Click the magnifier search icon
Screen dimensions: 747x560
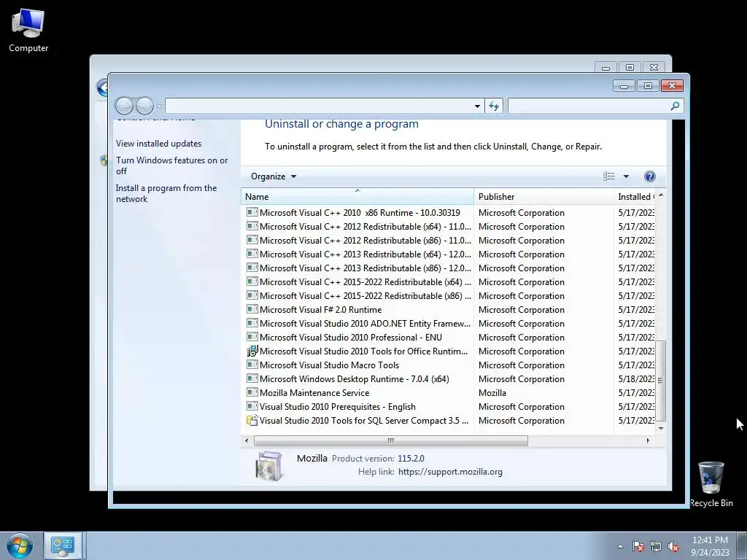point(675,106)
